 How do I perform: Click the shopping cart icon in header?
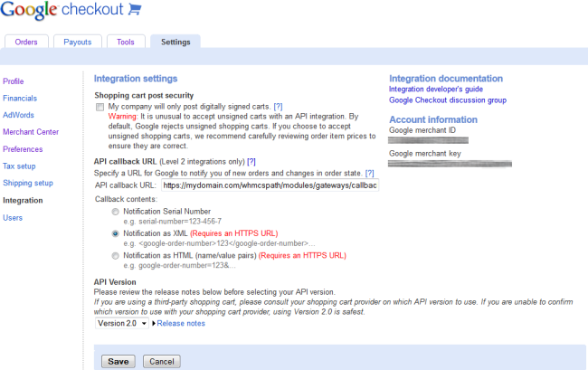135,9
